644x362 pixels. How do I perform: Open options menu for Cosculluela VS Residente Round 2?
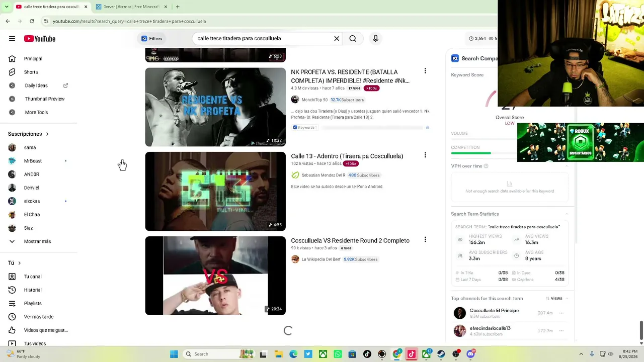point(425,240)
